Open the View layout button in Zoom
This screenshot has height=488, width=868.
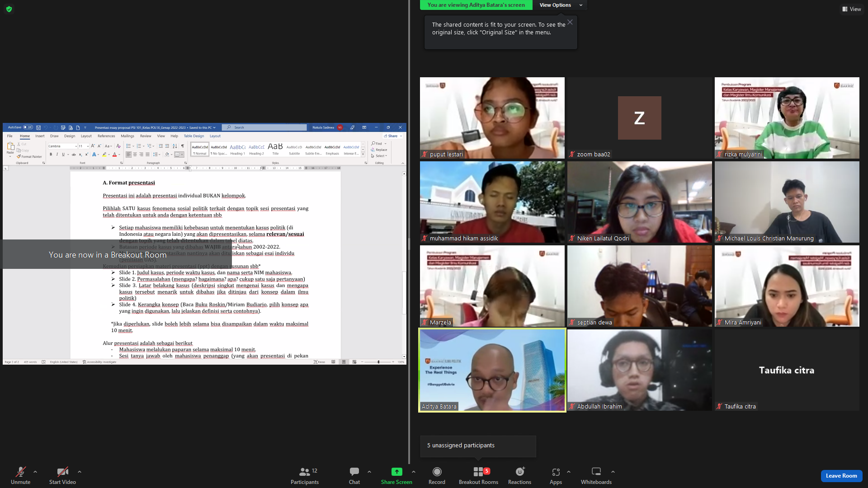851,9
